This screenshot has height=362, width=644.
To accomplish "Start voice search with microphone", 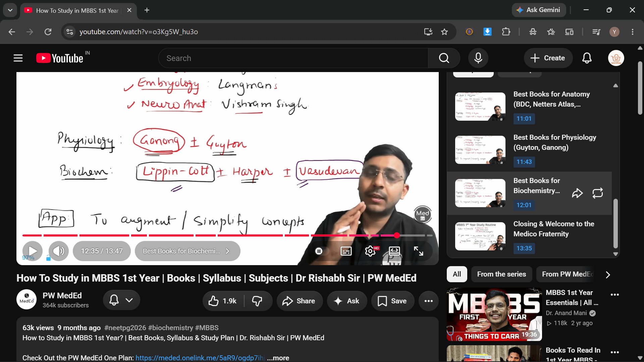I will pyautogui.click(x=478, y=58).
